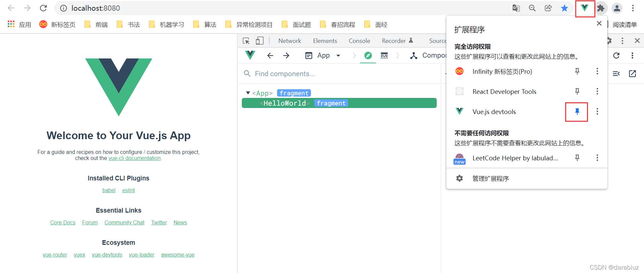The width and height of the screenshot is (644, 273).
Task: Toggle the device toolbar icon in DevTools
Action: click(x=260, y=41)
